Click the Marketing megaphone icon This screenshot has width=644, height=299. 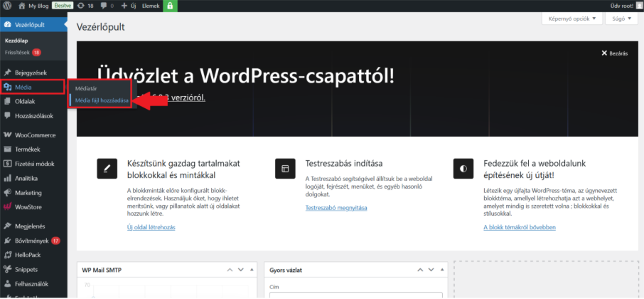click(x=7, y=193)
